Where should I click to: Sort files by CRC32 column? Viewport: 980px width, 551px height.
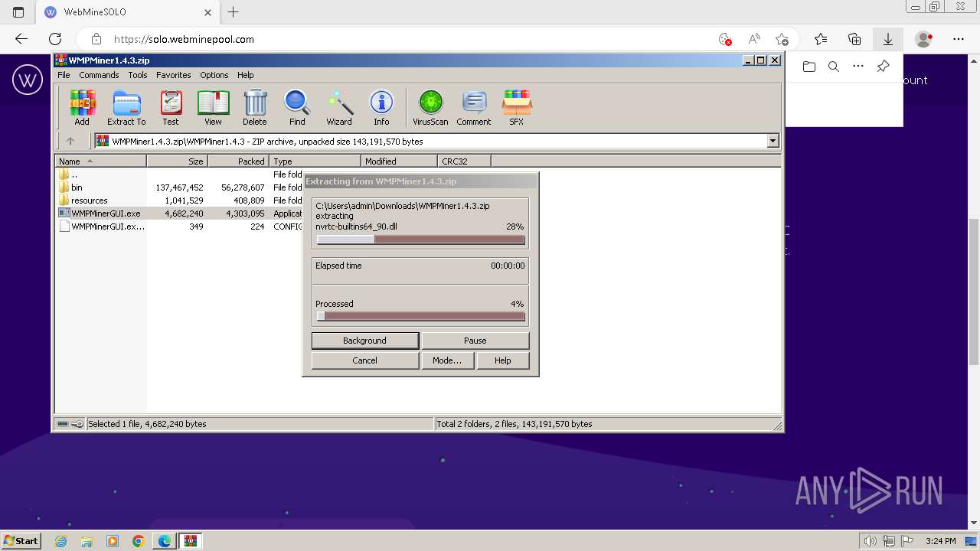[x=464, y=161]
